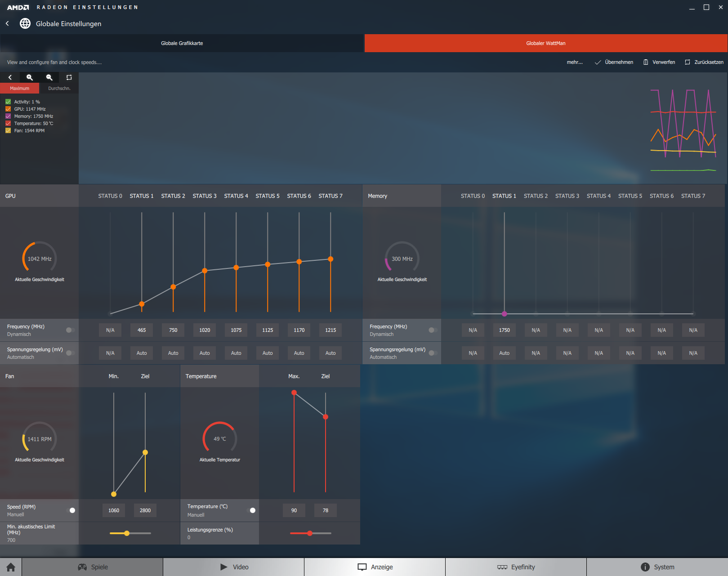Click target temperature field 78
The height and width of the screenshot is (576, 728).
tap(326, 510)
